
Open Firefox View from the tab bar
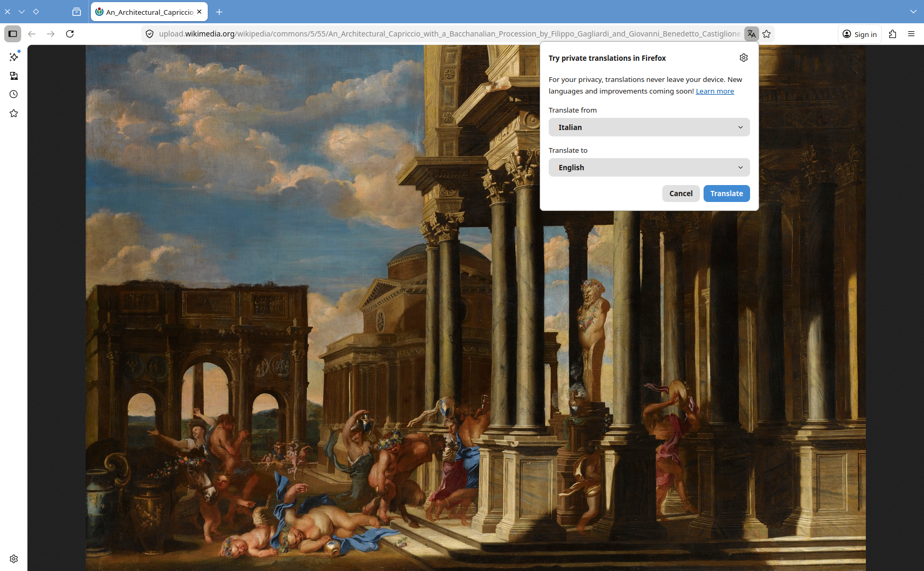click(x=77, y=12)
